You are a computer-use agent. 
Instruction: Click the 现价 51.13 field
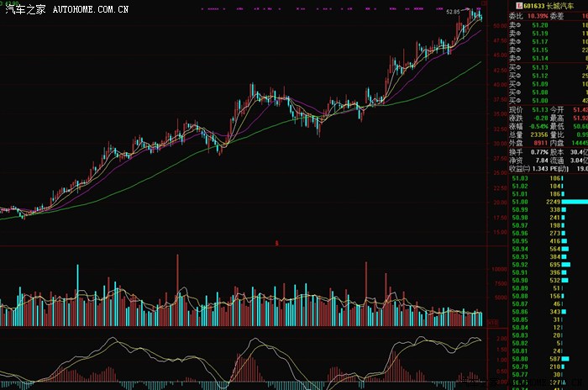528,109
